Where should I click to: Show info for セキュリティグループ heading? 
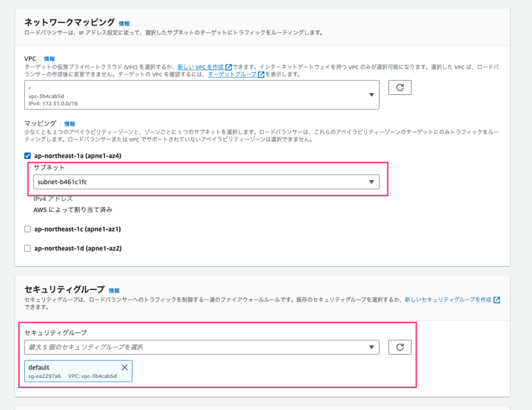[x=114, y=291]
